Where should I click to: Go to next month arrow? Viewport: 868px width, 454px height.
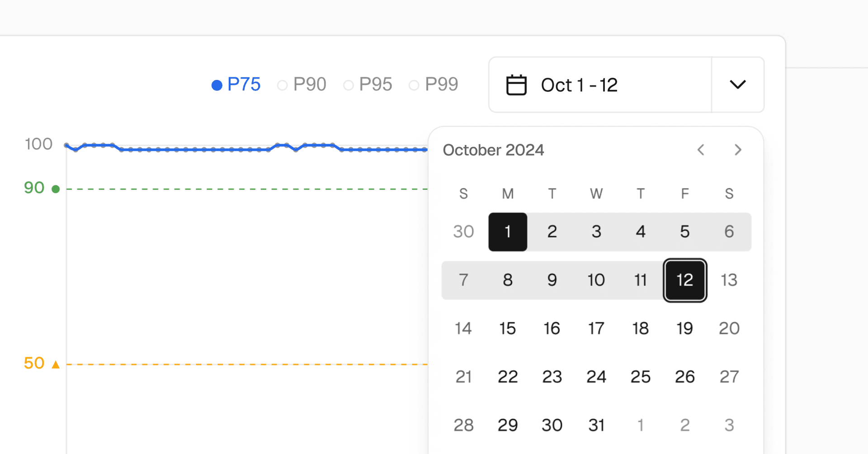[738, 150]
